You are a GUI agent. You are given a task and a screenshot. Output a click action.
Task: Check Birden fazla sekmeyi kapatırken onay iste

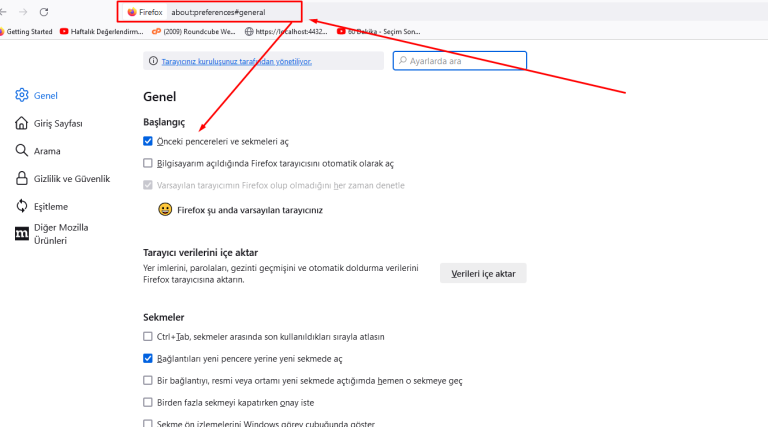(149, 402)
